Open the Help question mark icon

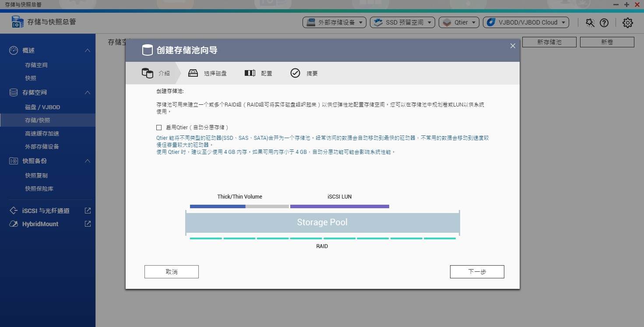(x=604, y=22)
